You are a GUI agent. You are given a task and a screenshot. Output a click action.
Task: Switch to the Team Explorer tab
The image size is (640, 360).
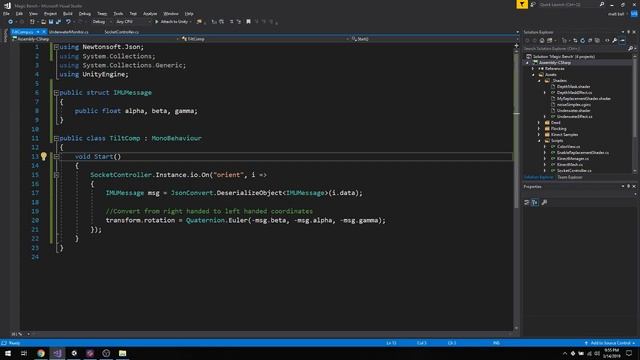click(570, 178)
